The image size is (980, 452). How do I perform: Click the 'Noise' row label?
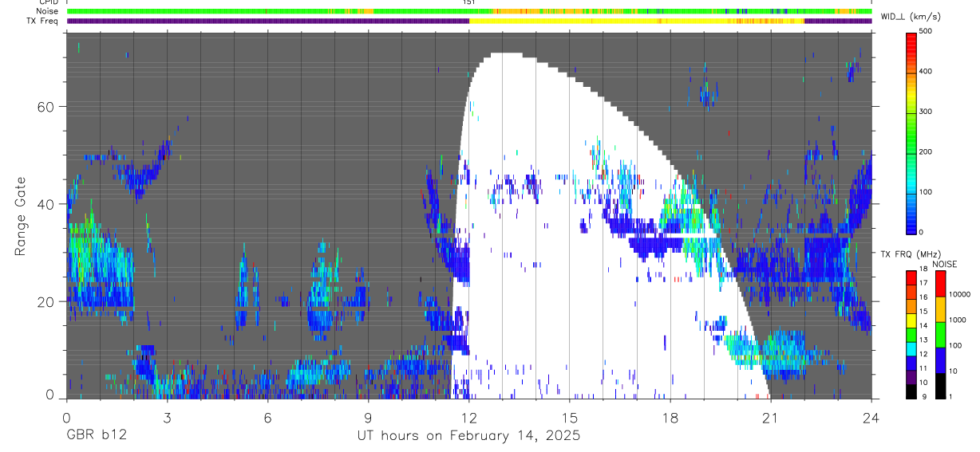point(47,11)
